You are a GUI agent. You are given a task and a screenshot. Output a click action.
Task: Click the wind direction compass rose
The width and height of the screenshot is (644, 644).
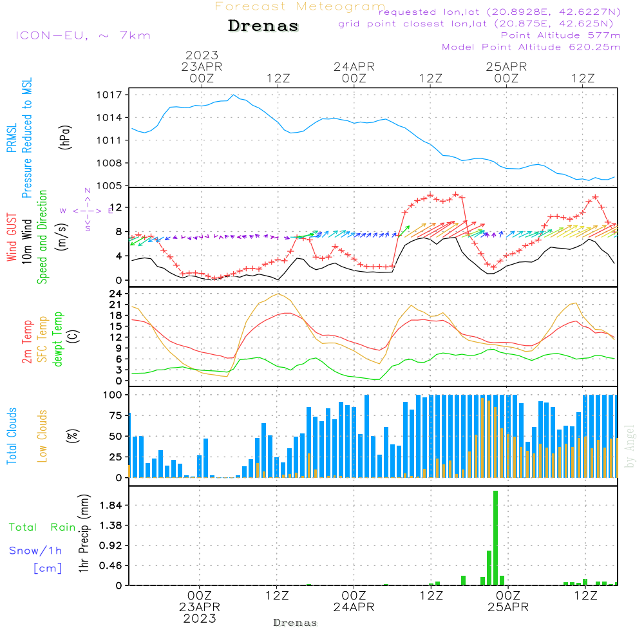[x=87, y=211]
